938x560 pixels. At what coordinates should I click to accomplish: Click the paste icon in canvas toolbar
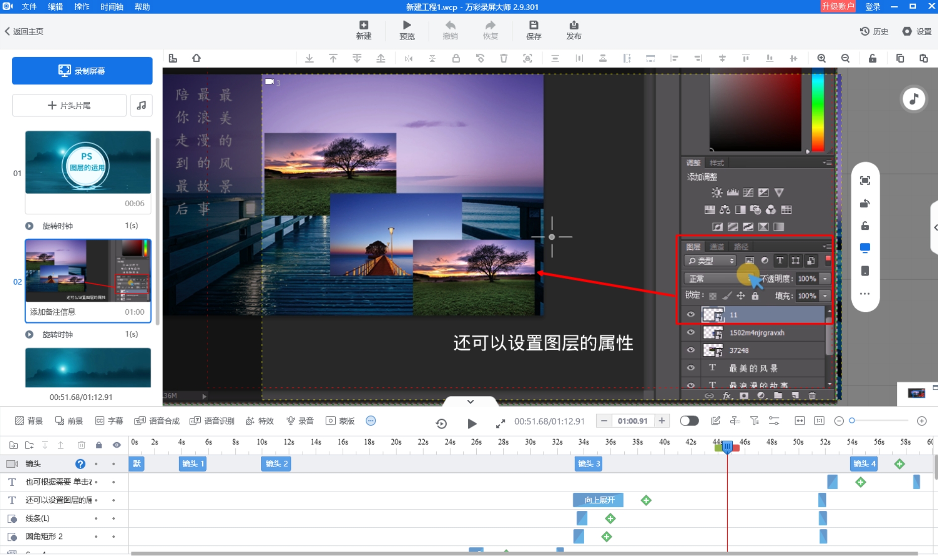tap(923, 58)
